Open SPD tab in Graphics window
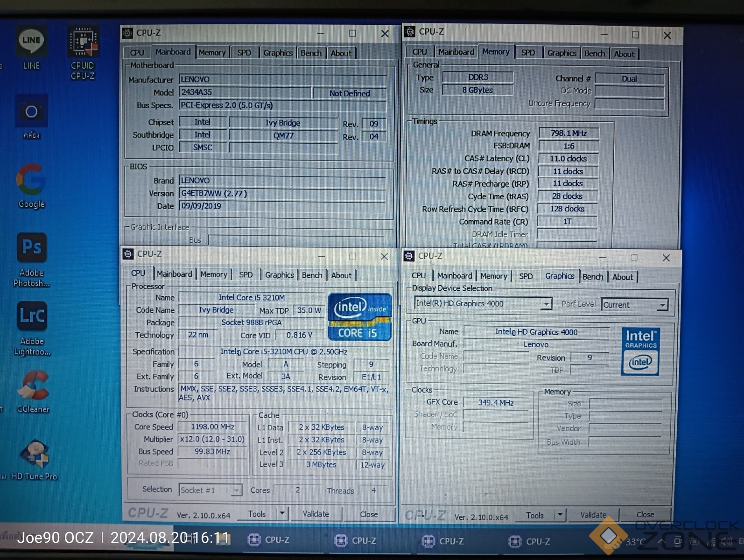 click(x=526, y=276)
